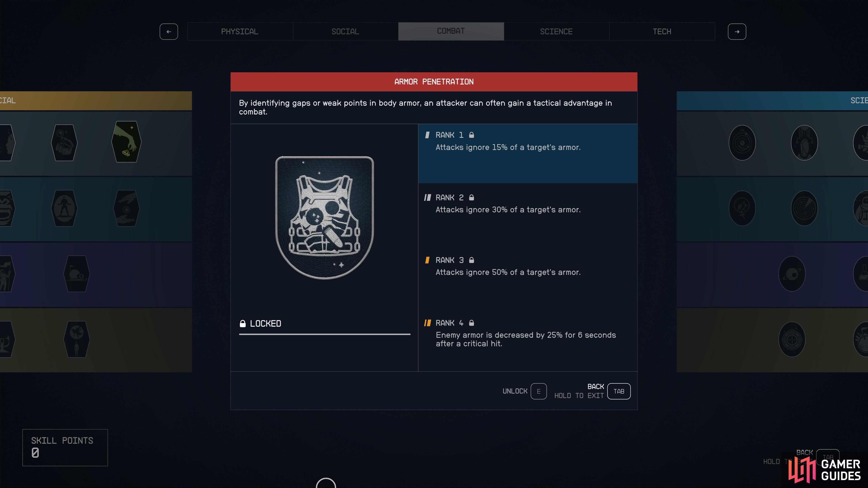Screen dimensions: 868x488
Task: Click the right arrow category button
Action: point(737,32)
